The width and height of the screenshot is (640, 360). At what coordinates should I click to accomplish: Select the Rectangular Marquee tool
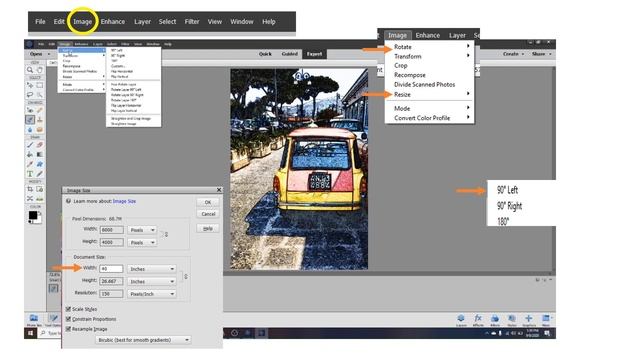click(40, 85)
